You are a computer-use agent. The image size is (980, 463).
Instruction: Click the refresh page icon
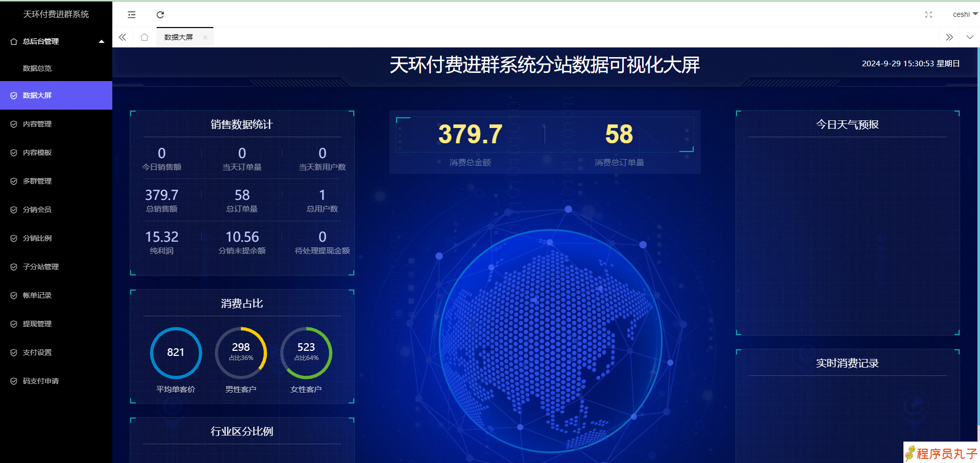point(160,15)
